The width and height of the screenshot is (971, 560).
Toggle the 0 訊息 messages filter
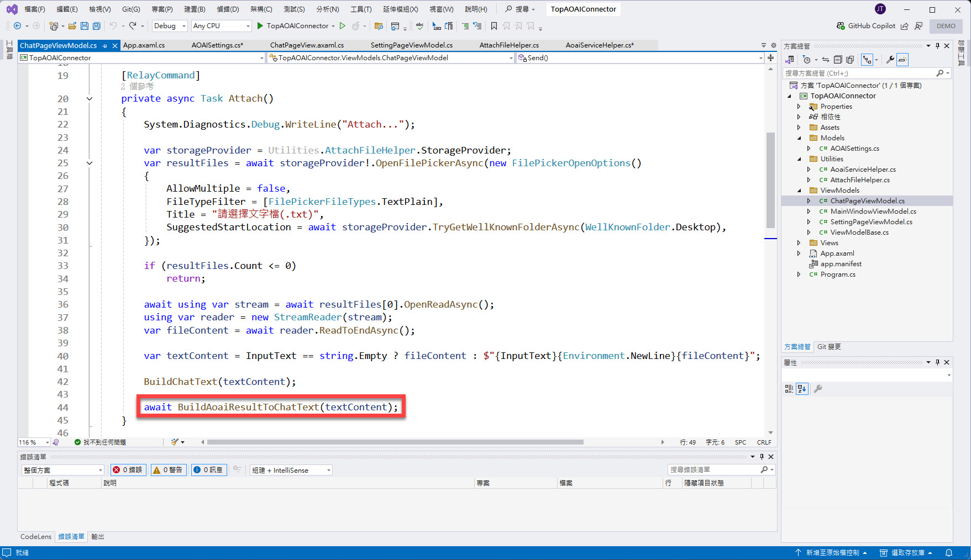coord(209,470)
